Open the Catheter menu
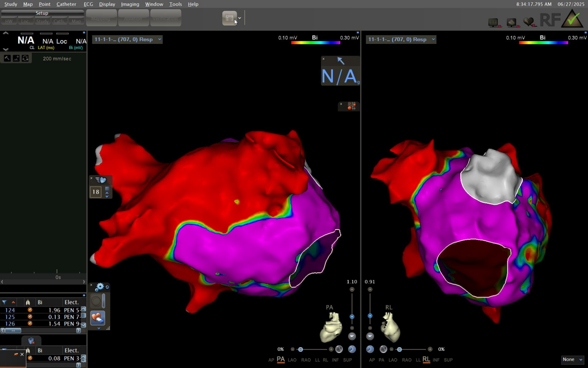 (x=66, y=4)
